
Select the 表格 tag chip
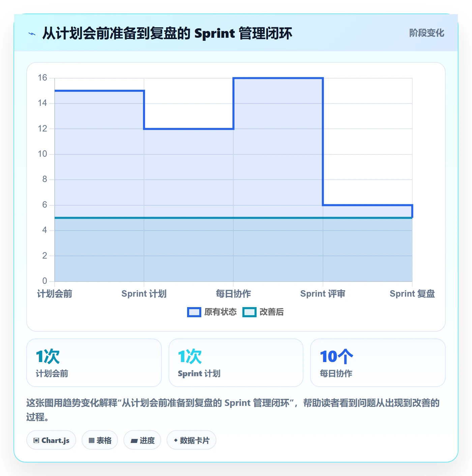pos(100,440)
